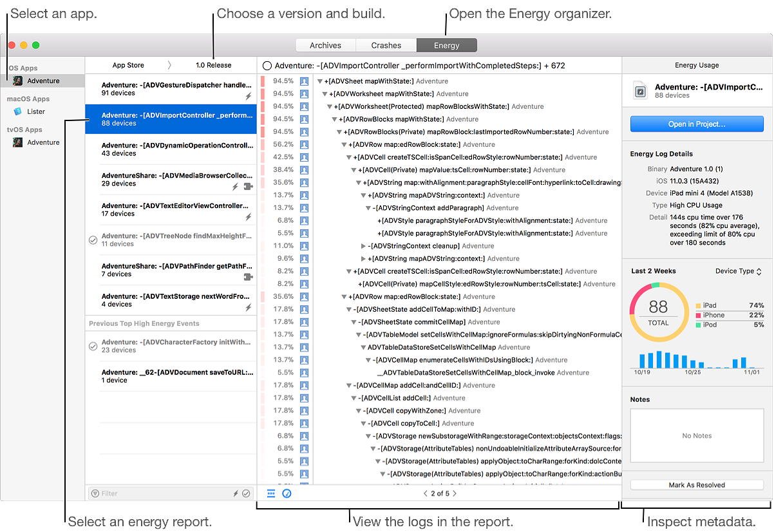
Task: Select App Store in the path bar
Action: coord(128,65)
